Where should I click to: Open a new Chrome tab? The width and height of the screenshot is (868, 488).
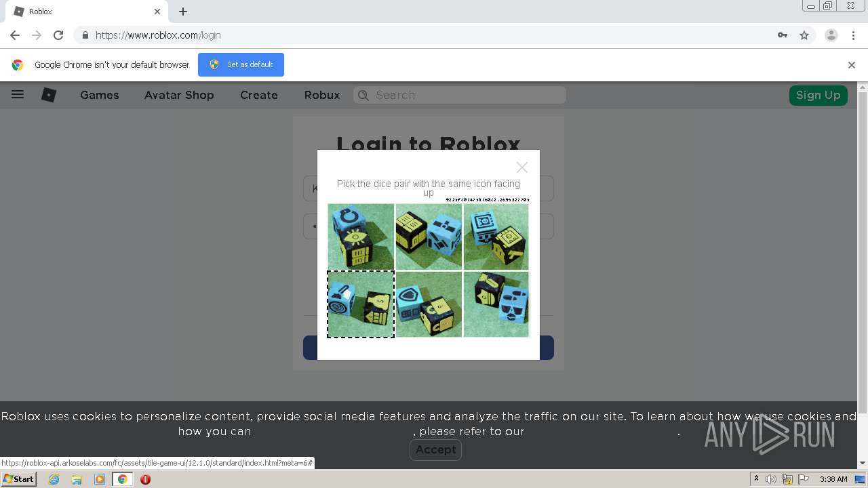(183, 12)
